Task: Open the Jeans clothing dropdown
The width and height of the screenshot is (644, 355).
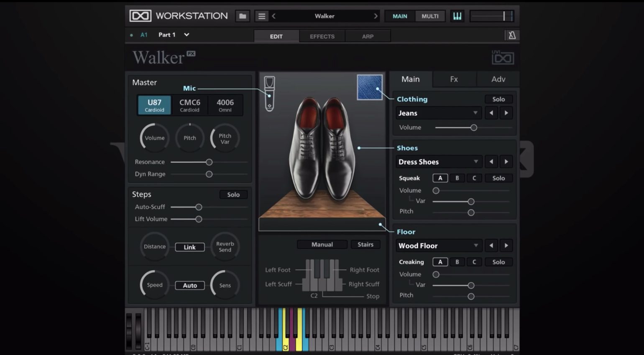Action: (439, 113)
